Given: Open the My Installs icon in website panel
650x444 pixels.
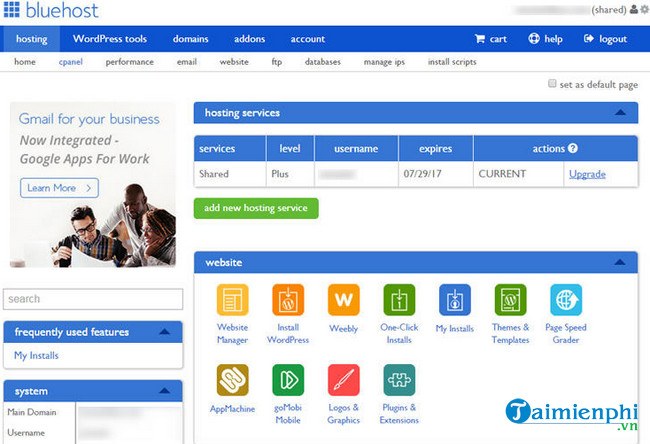Looking at the screenshot, I should coord(454,300).
